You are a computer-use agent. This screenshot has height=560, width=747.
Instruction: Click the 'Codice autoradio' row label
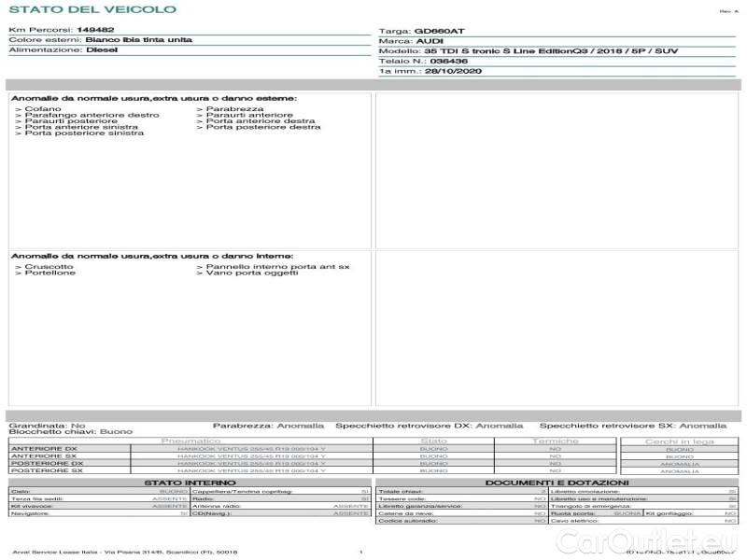point(408,521)
